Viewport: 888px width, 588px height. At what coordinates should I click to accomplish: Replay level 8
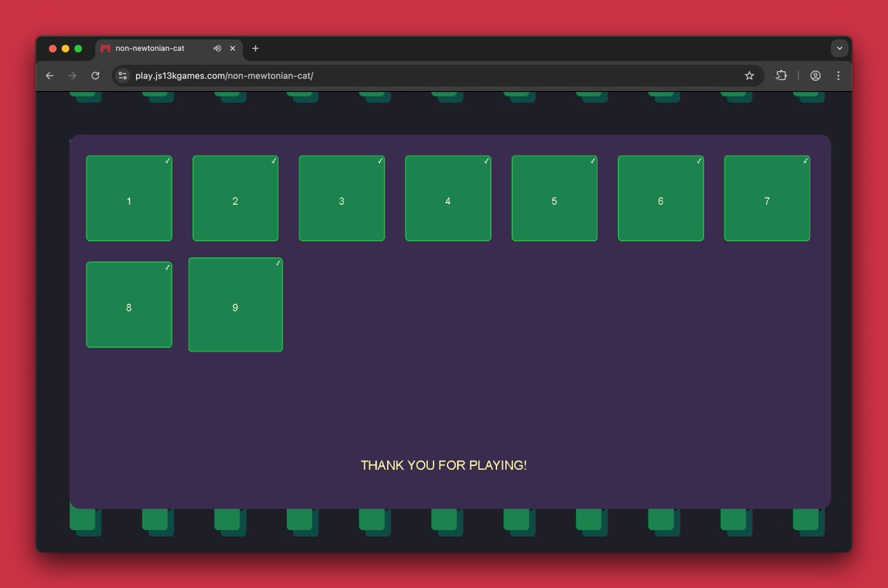[x=129, y=305]
